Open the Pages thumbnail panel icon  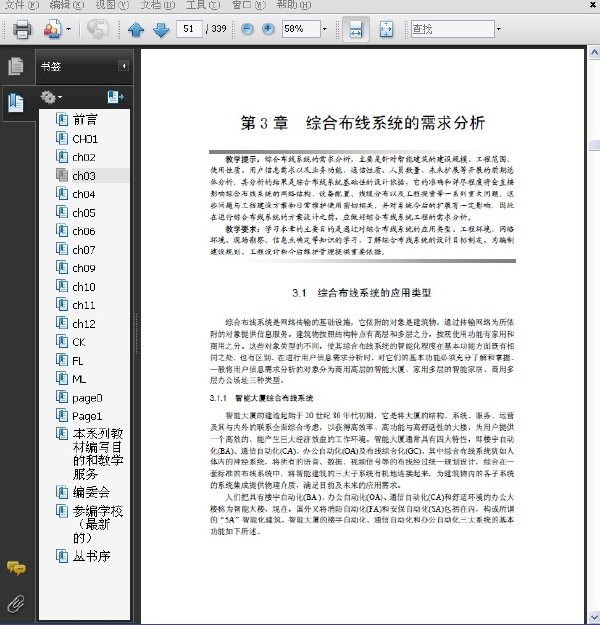[16, 66]
